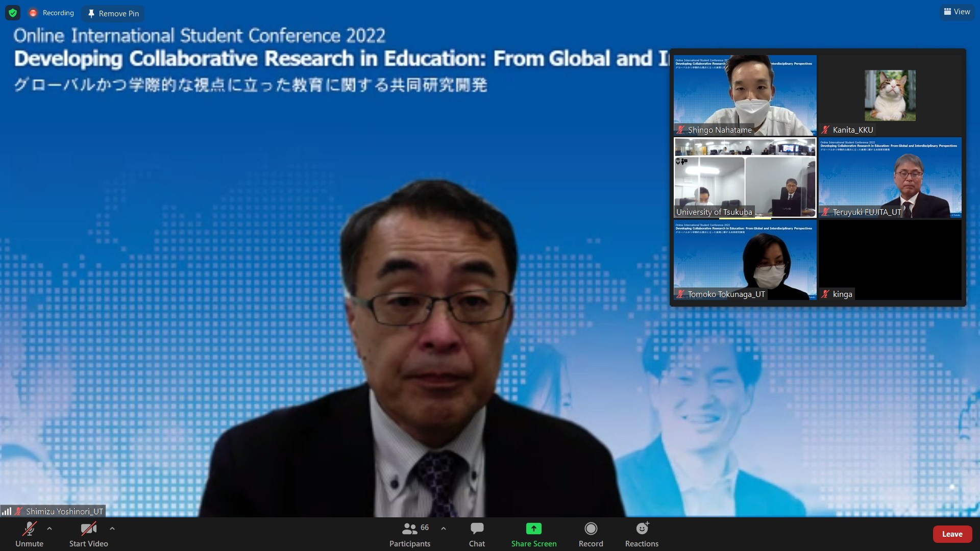Select the University of Tsukuba video tile
The height and width of the screenshot is (551, 980).
click(745, 178)
